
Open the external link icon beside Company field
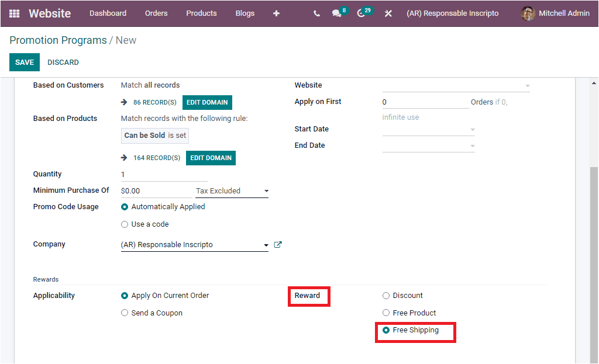point(277,244)
